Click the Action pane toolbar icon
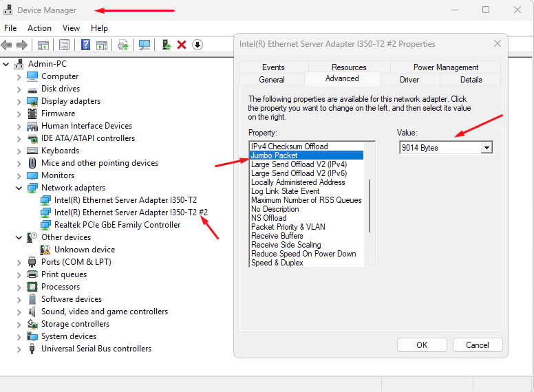 [101, 45]
